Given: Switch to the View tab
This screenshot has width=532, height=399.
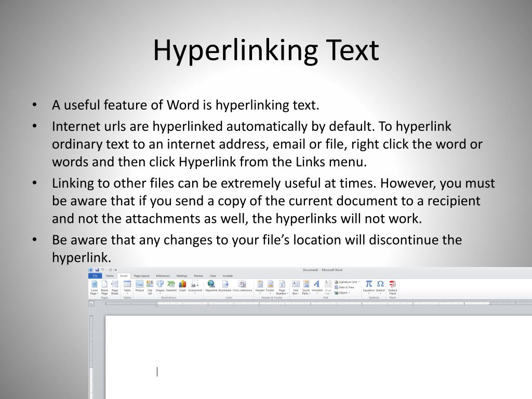Looking at the screenshot, I should pos(212,276).
